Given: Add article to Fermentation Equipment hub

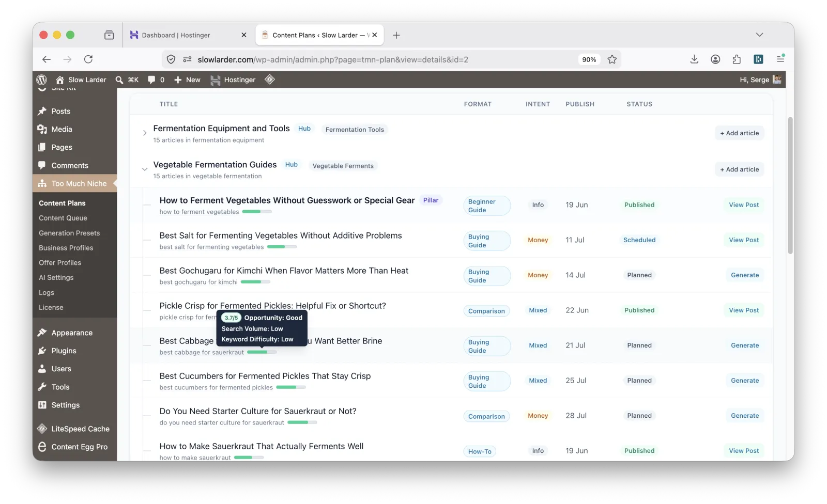Looking at the screenshot, I should [x=740, y=133].
